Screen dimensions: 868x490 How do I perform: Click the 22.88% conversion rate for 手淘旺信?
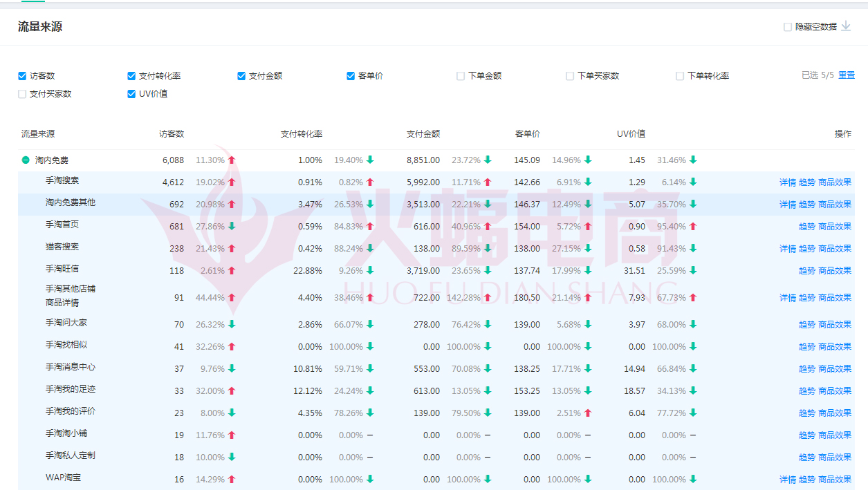pos(308,271)
